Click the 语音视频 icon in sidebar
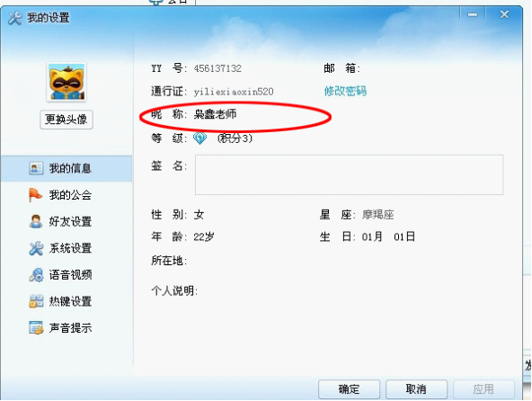The height and width of the screenshot is (401, 532). click(x=36, y=275)
